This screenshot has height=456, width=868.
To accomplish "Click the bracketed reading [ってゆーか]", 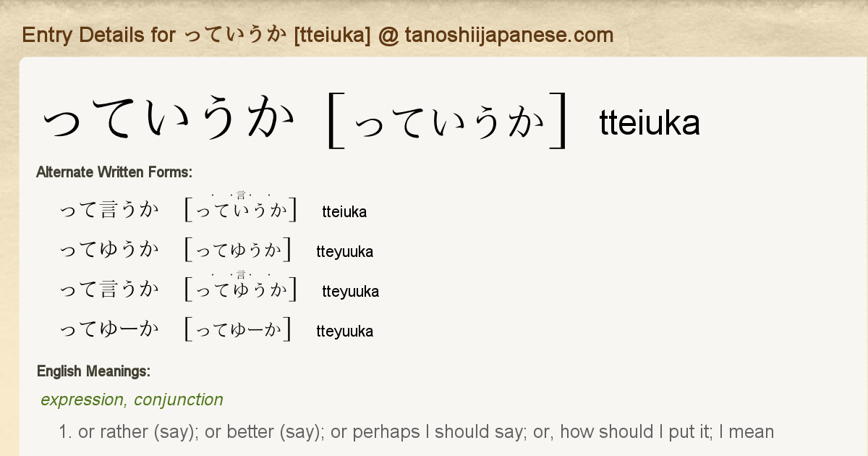I will pyautogui.click(x=238, y=329).
